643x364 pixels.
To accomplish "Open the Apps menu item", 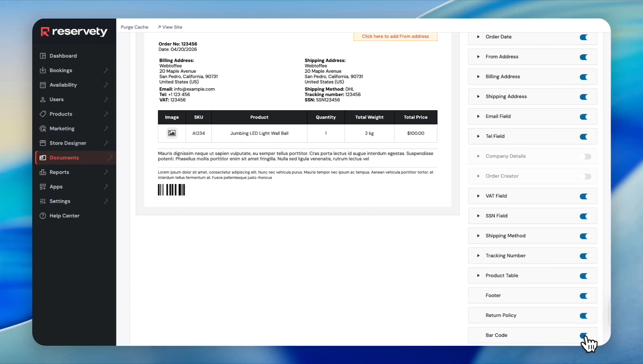I will 56,187.
